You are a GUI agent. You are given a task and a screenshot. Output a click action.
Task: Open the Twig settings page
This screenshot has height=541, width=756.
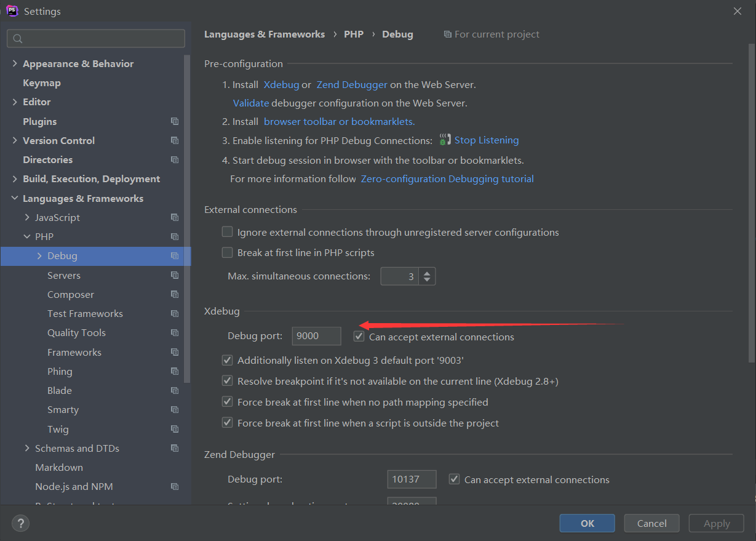pos(58,430)
